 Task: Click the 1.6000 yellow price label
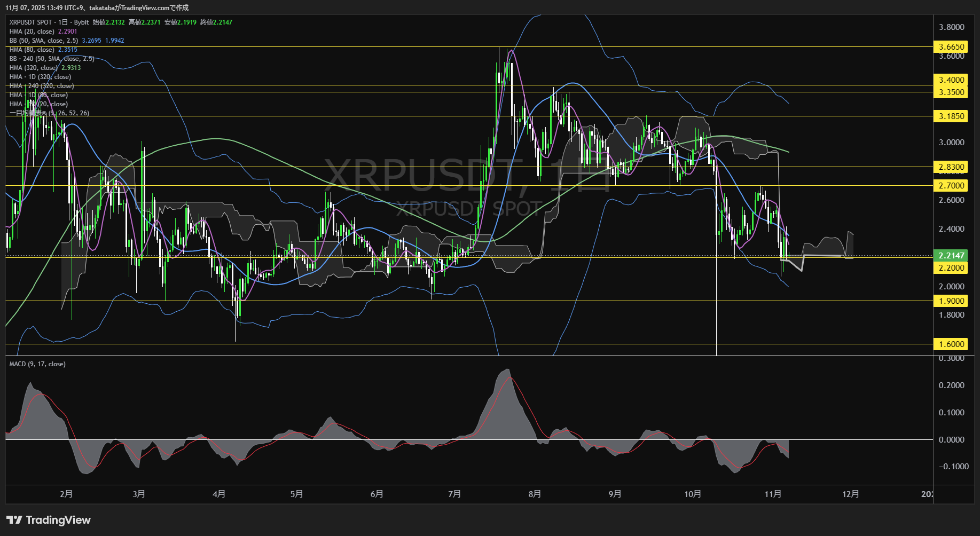pyautogui.click(x=950, y=344)
